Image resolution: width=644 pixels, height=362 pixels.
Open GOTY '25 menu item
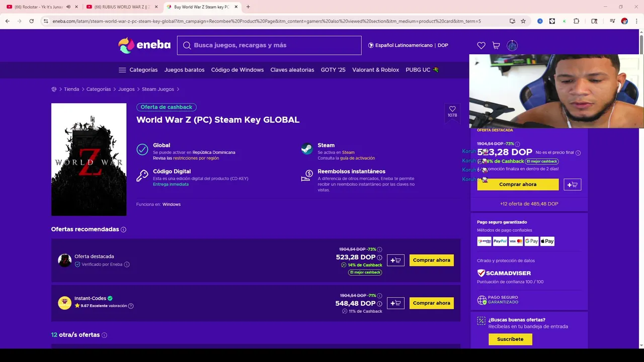[333, 70]
